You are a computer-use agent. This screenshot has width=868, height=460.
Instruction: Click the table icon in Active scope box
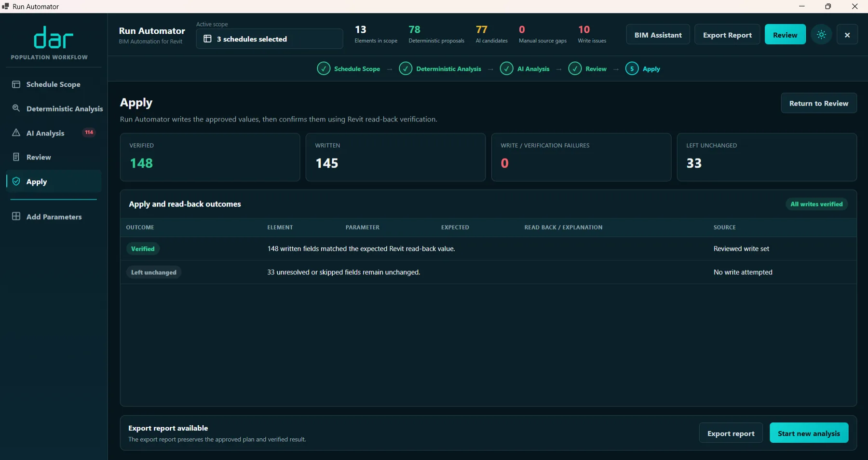point(207,39)
